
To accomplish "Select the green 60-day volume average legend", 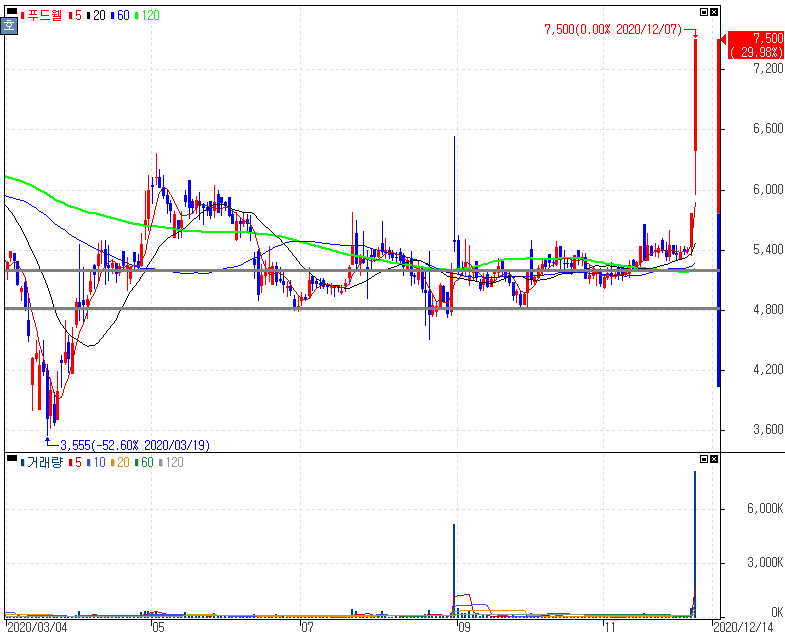I will 144,462.
